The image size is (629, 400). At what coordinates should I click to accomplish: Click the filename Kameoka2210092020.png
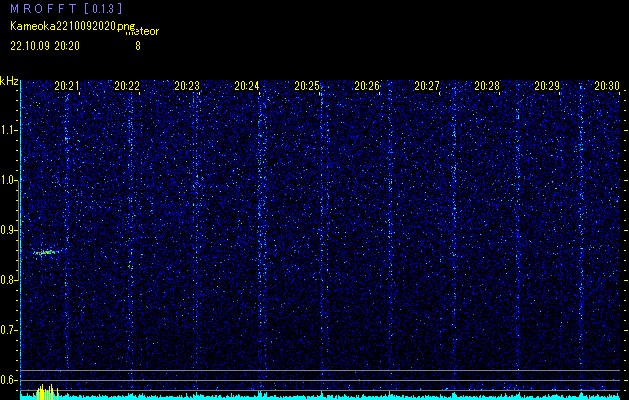[73, 26]
